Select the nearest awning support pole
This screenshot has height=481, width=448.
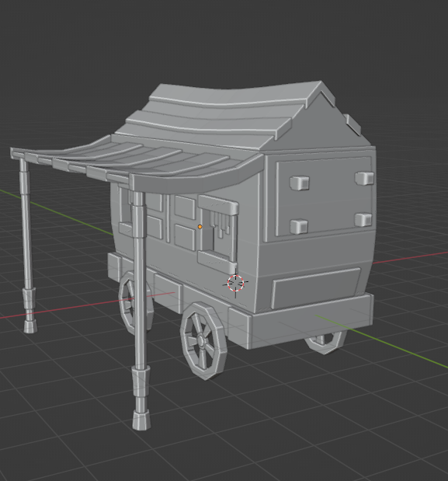(140, 310)
